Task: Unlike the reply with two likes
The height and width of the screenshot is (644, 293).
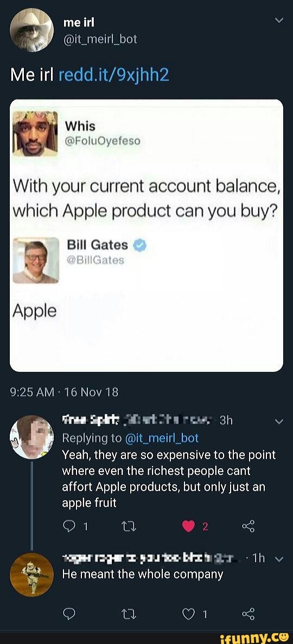Action: (x=188, y=526)
